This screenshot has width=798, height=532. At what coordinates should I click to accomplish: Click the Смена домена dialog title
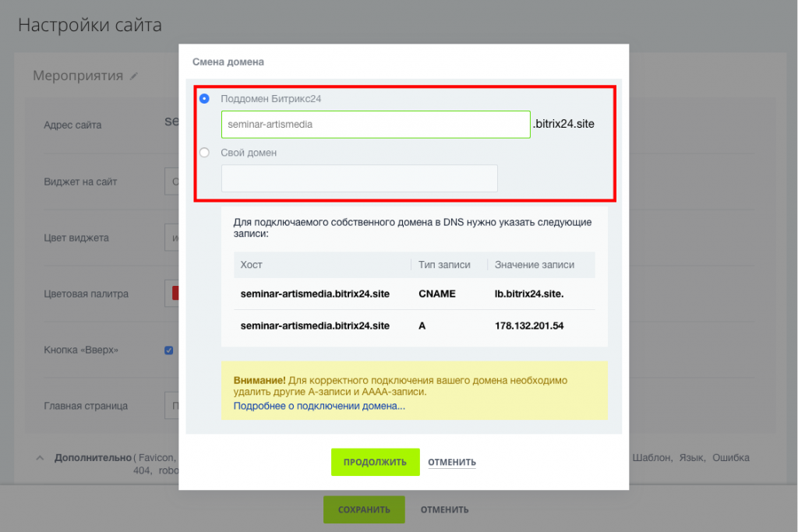click(228, 62)
